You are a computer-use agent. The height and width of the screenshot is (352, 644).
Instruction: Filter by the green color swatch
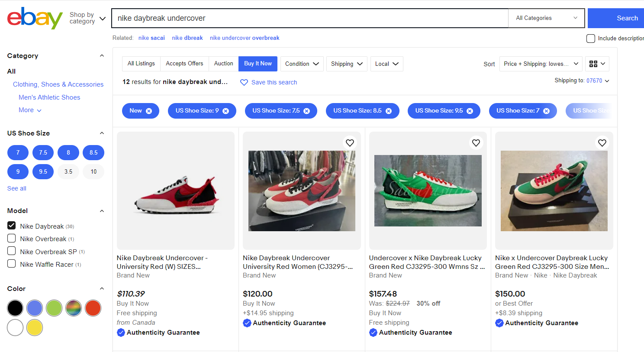(x=54, y=308)
